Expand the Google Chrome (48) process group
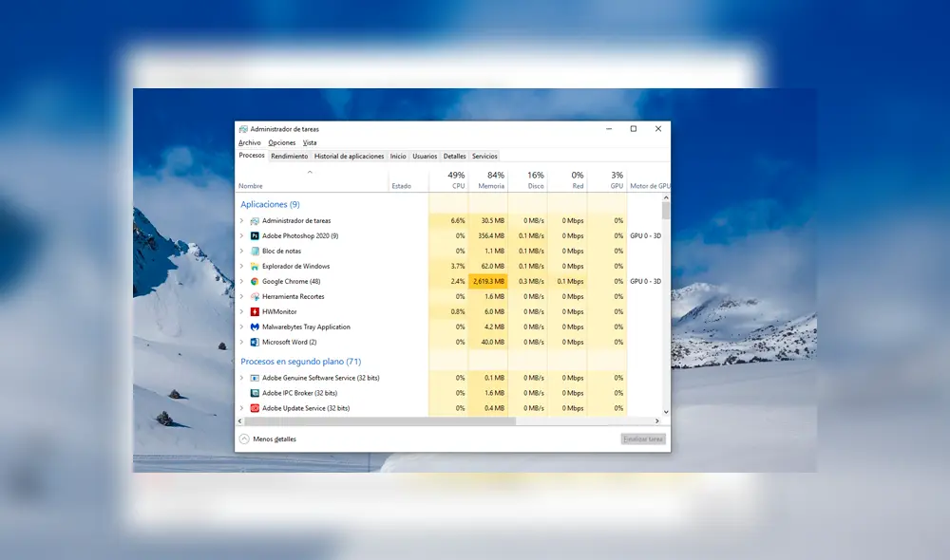This screenshot has height=560, width=950. tap(242, 281)
